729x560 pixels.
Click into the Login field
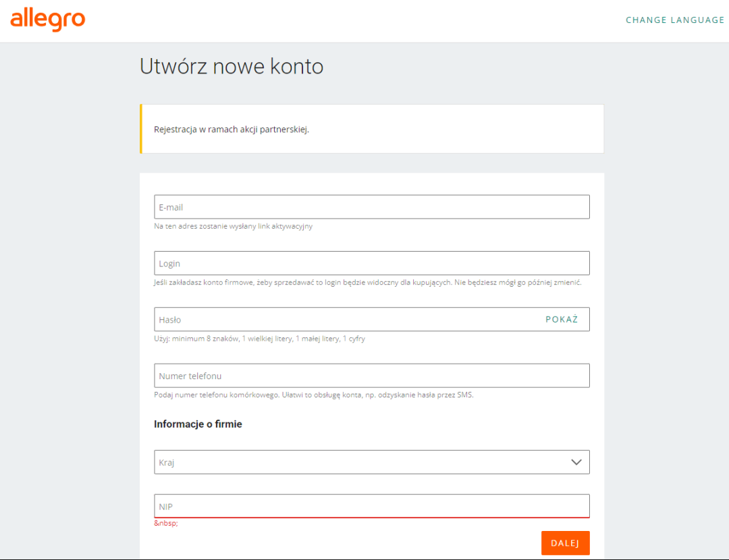pos(371,263)
